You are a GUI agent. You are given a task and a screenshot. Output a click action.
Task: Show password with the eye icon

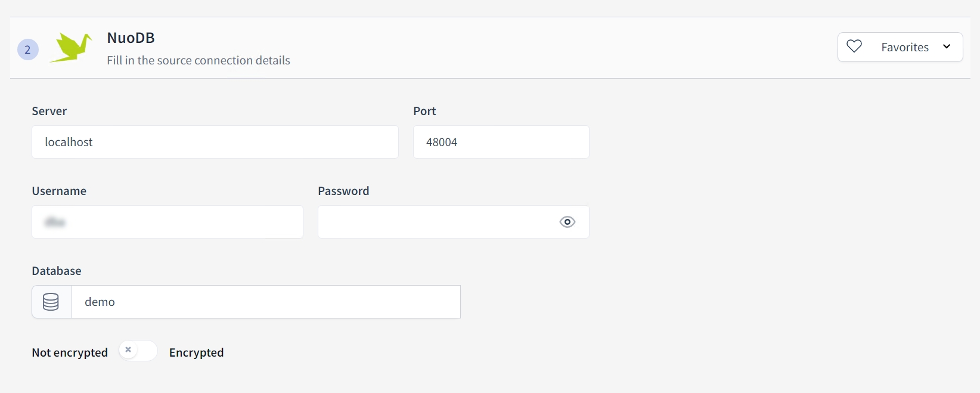567,222
